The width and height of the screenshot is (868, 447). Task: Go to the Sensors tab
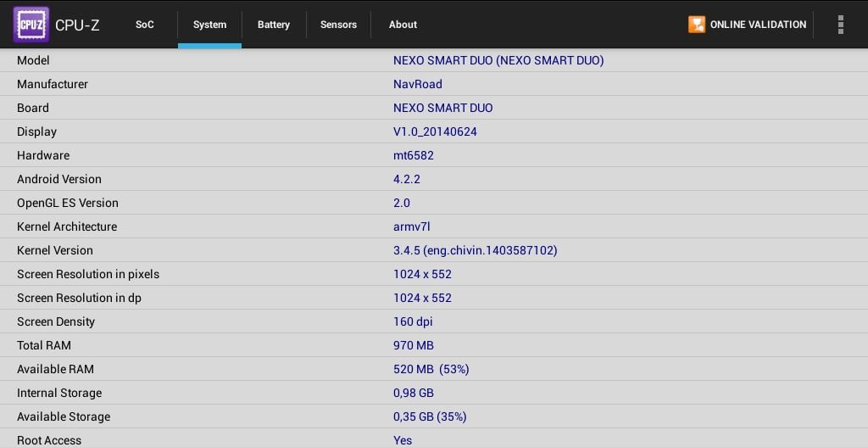click(338, 25)
